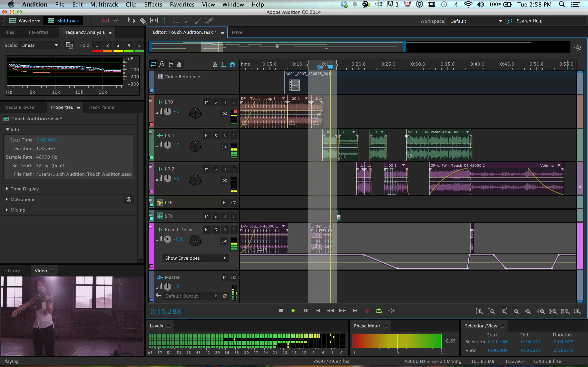Click the Mixer tab in editor panel
The image size is (588, 367).
click(x=238, y=32)
